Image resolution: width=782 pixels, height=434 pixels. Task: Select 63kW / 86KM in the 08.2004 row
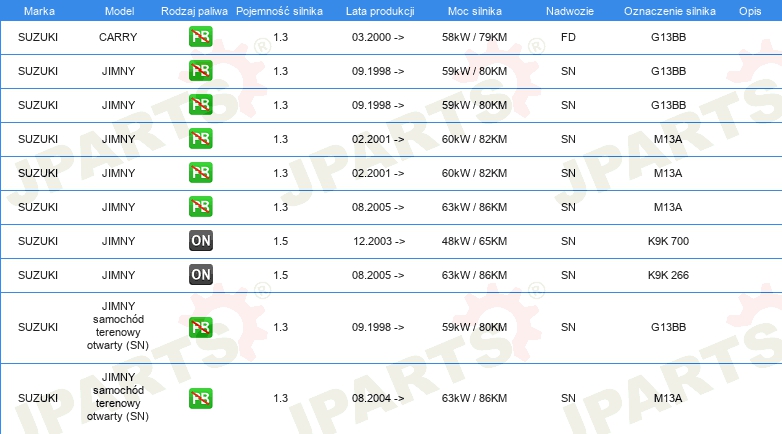click(x=474, y=398)
